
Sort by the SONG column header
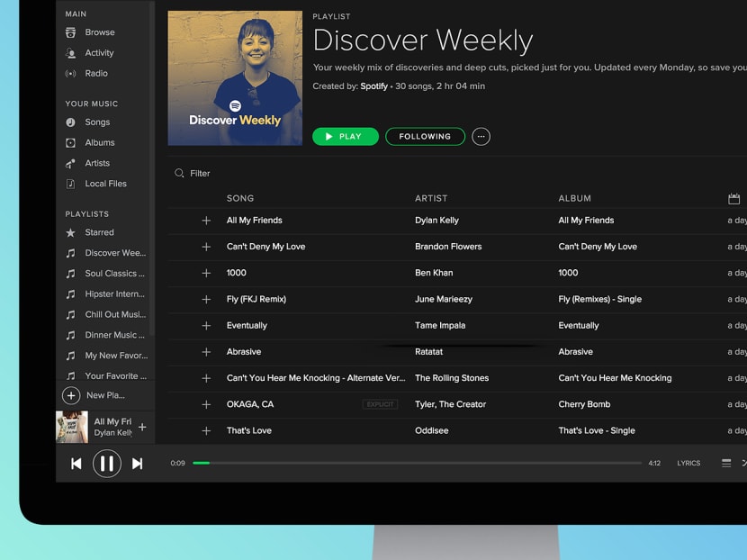240,198
